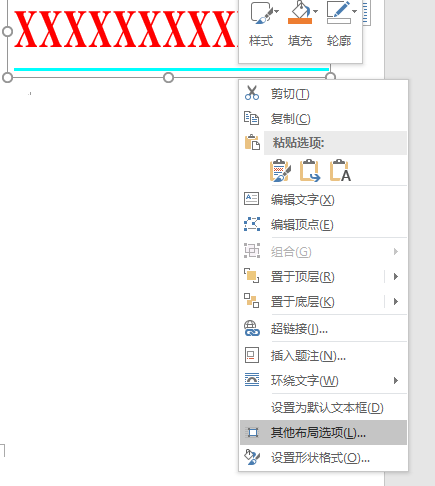Open the 轮廓 outline dropdown arrow
Screen dimensions: 435x486
pos(354,11)
